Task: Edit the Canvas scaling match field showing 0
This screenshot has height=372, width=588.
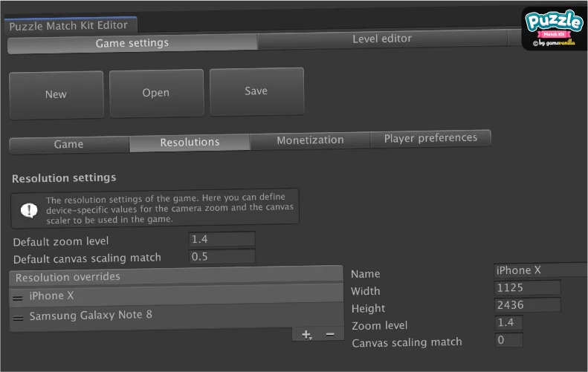Action: click(509, 340)
